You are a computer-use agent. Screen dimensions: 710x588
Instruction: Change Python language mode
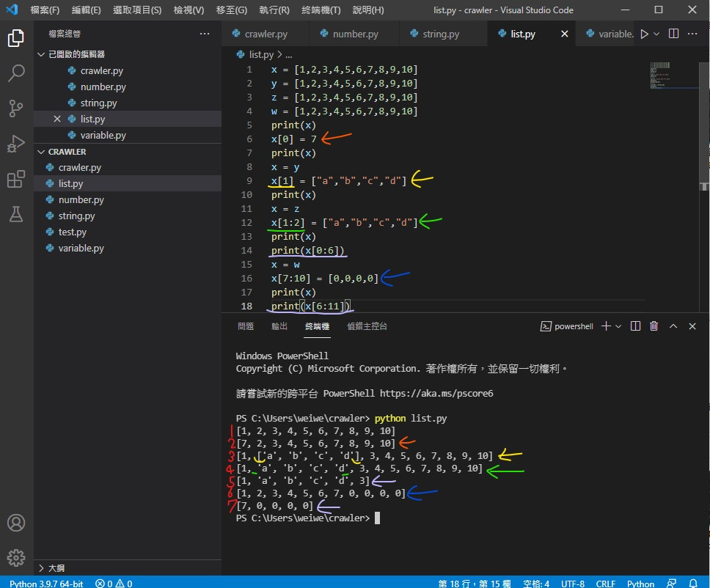pos(640,583)
